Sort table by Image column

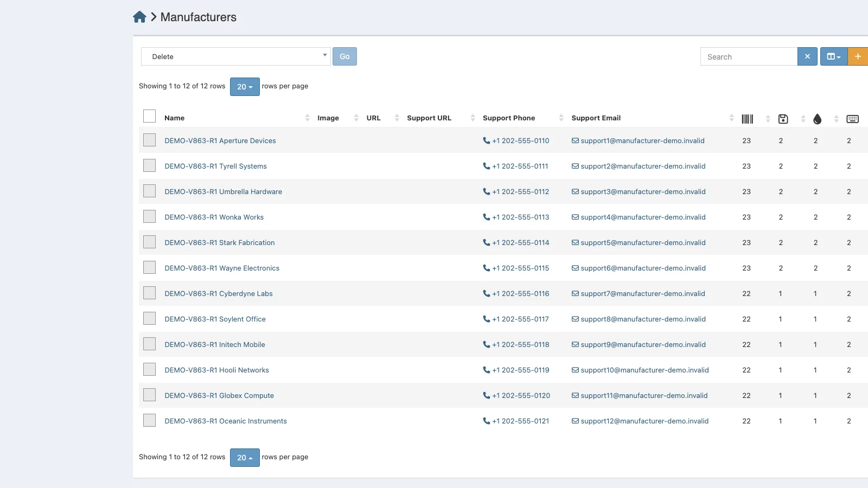(328, 118)
